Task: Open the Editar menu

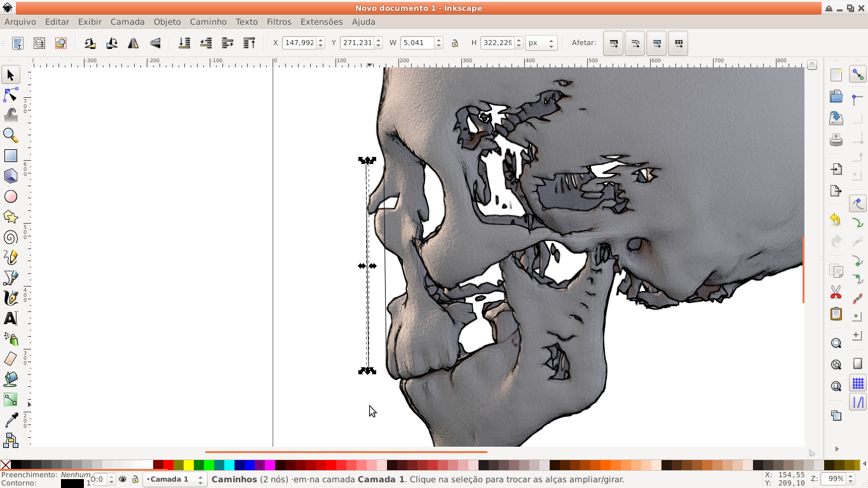Action: point(57,22)
